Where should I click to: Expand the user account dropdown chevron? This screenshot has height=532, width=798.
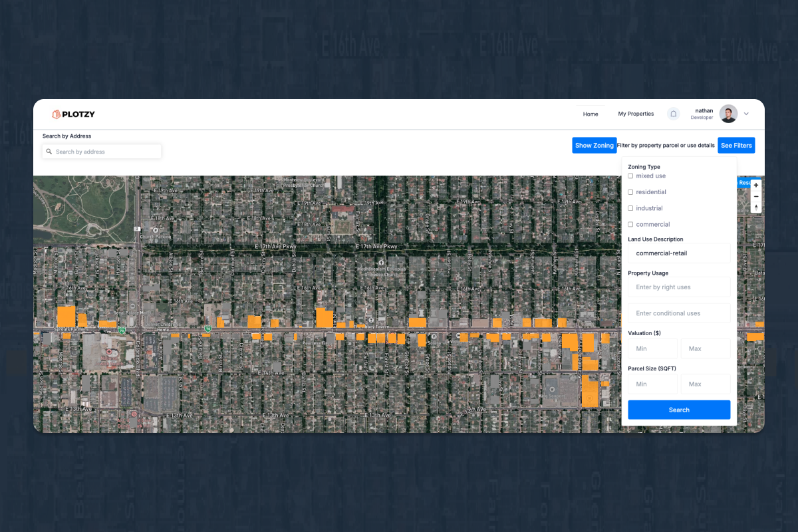tap(746, 114)
